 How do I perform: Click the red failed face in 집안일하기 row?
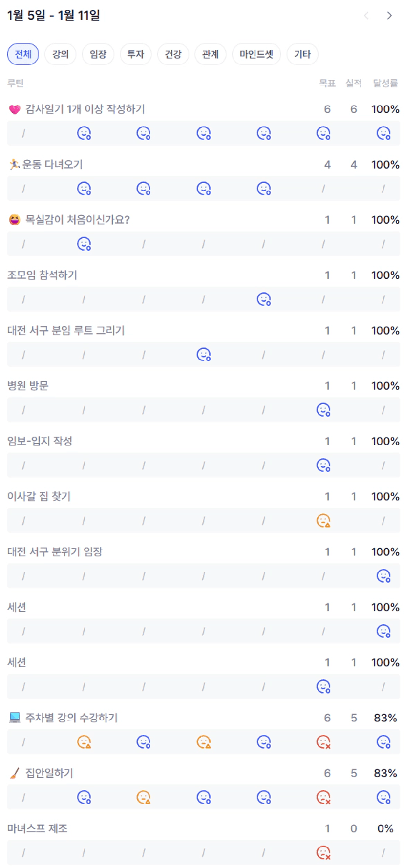[323, 797]
